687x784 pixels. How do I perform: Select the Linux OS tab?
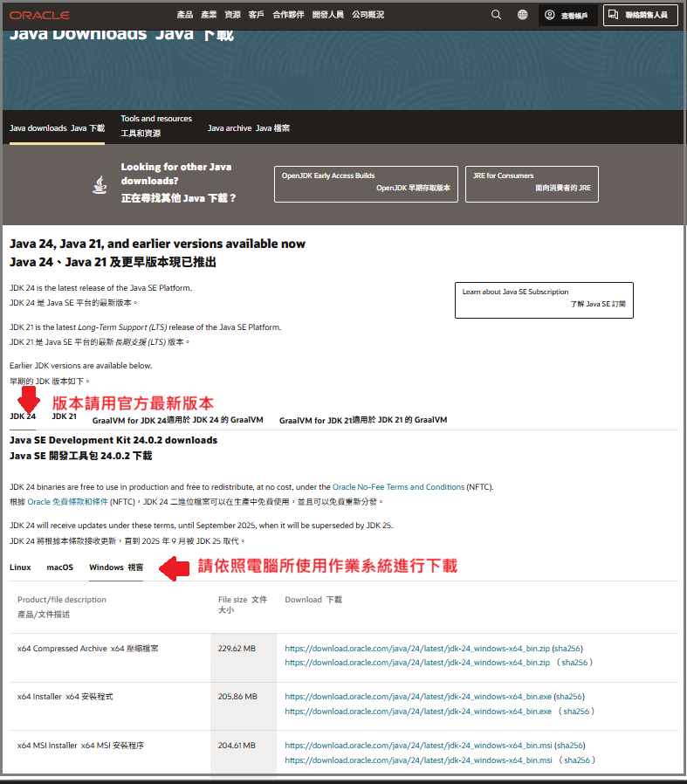pos(20,567)
